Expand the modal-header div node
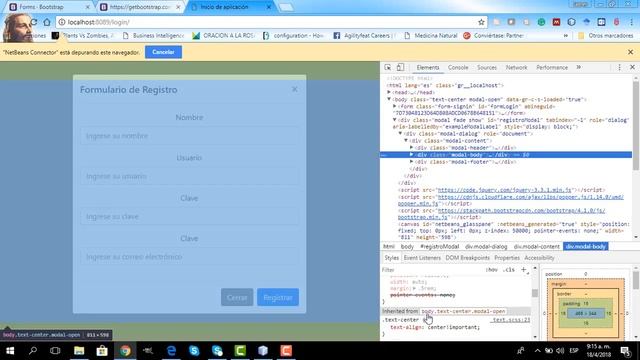The width and height of the screenshot is (640, 360). pos(411,147)
